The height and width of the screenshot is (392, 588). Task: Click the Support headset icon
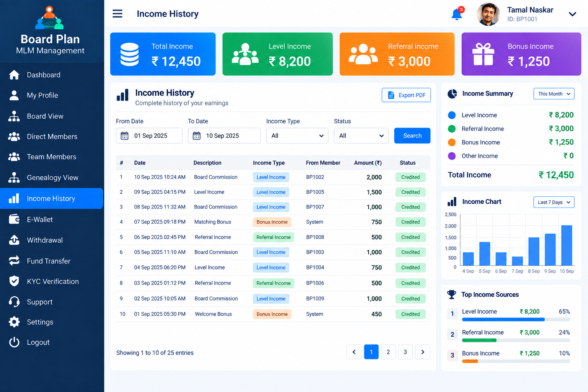14,302
